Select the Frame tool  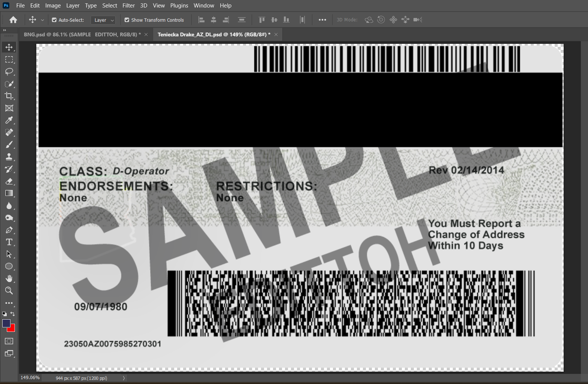coord(9,108)
